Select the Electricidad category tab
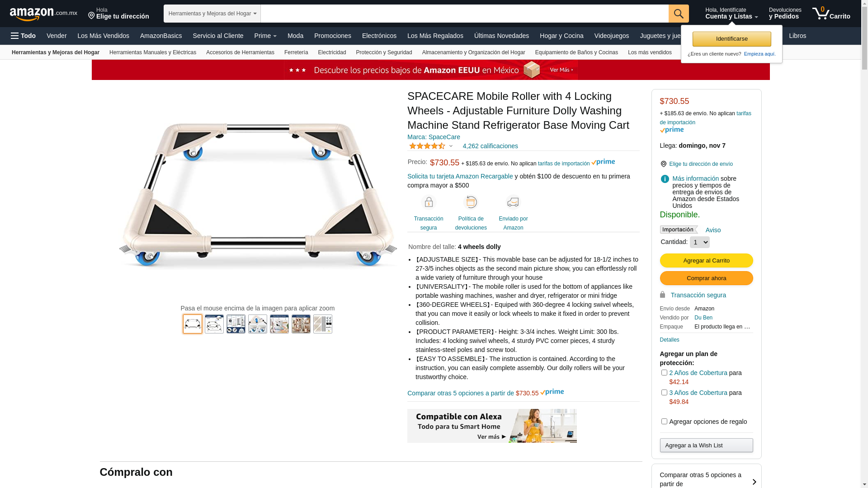The image size is (868, 488). 332,52
